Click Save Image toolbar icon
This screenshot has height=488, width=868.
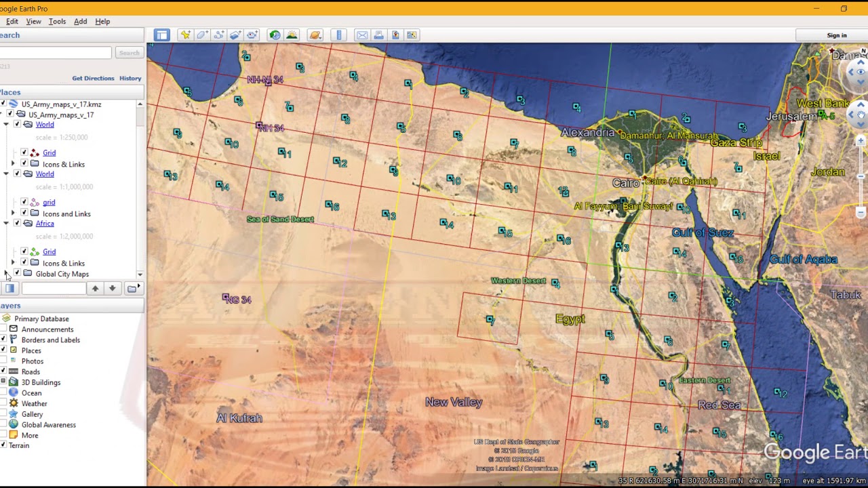[395, 35]
